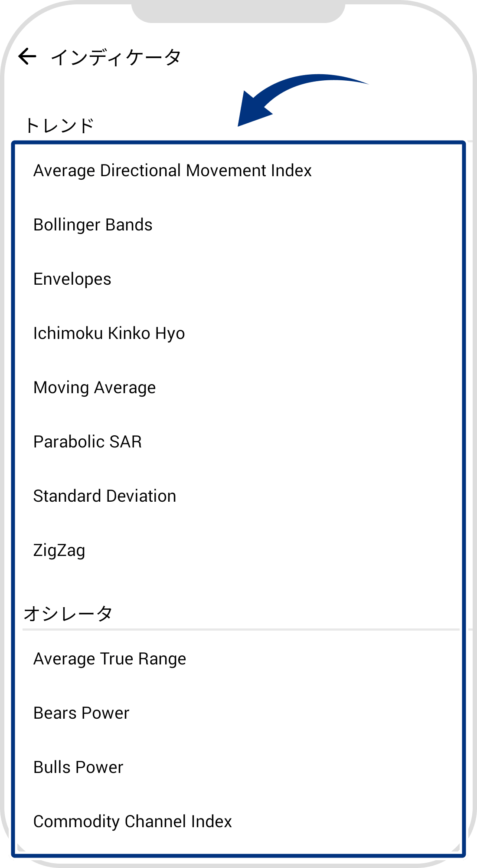
Task: Add the Moving Average indicator
Action: pos(95,388)
